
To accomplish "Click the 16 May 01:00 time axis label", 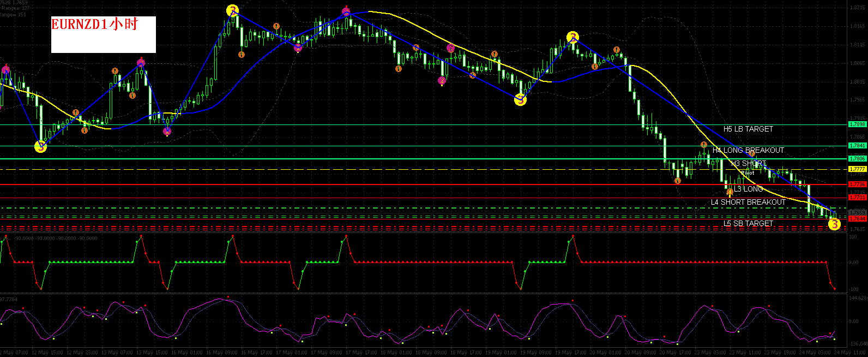I will pyautogui.click(x=187, y=352).
